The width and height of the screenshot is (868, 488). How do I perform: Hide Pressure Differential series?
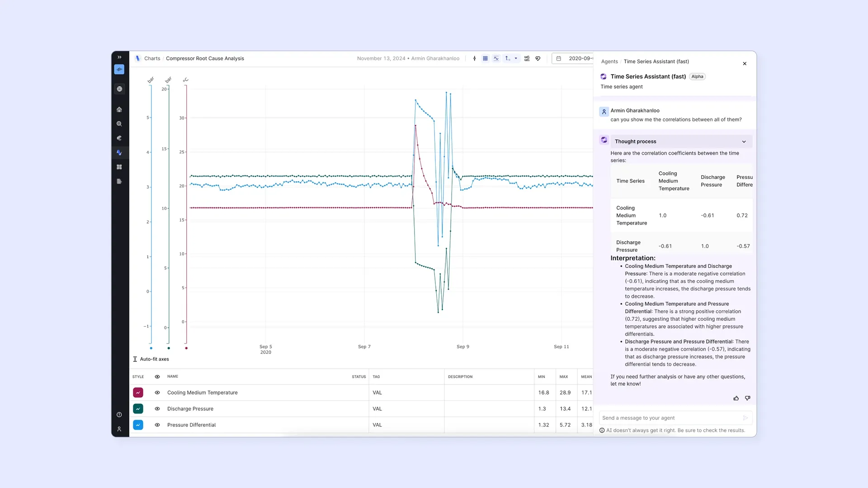(x=157, y=425)
